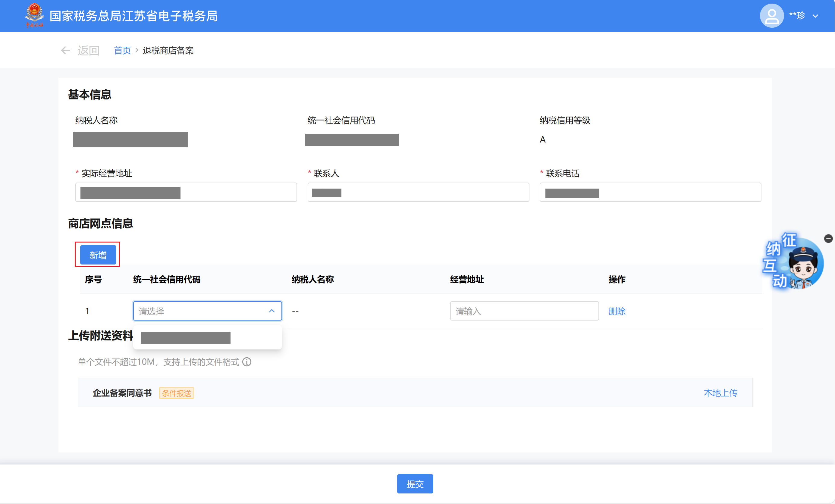
Task: Delete row 1 with 删除
Action: (x=617, y=311)
